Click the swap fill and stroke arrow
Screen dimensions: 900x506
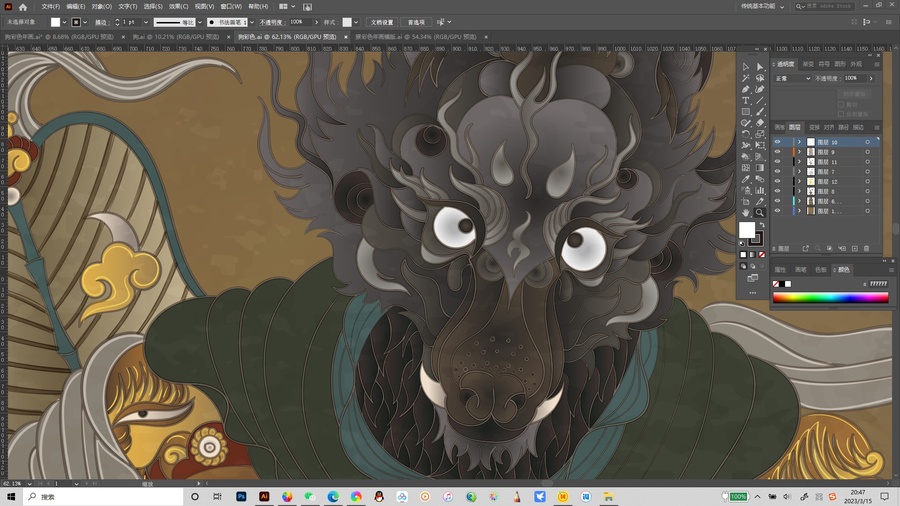click(x=762, y=225)
